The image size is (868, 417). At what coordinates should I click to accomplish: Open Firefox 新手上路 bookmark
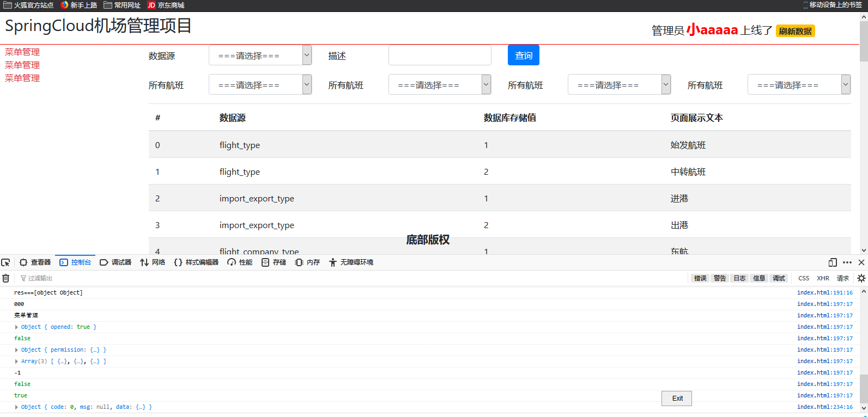coord(78,5)
